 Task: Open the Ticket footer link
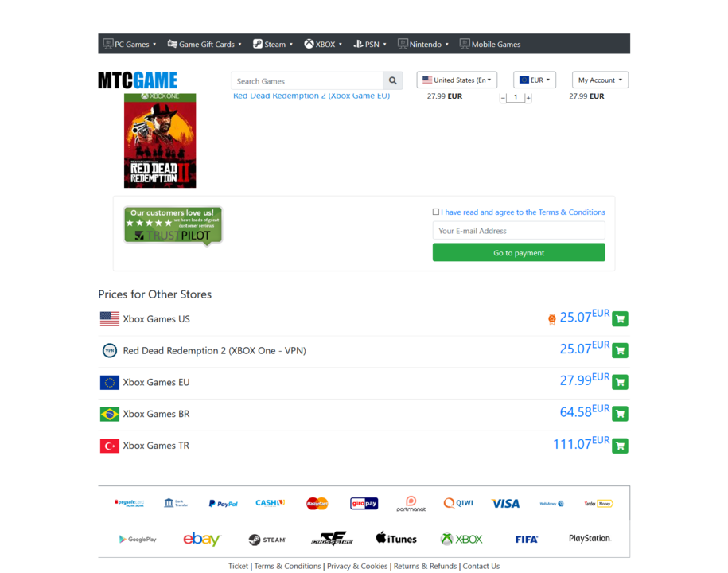[238, 566]
